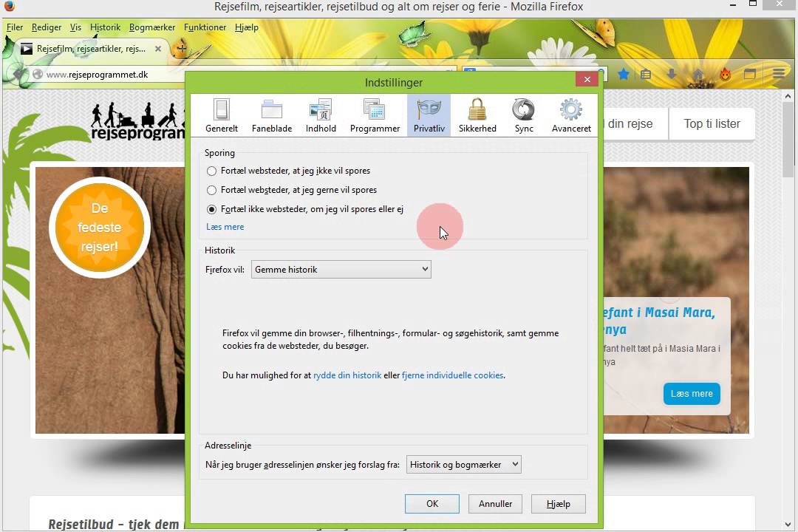Click the blue bookmark star icon
This screenshot has width=798, height=532.
(x=623, y=75)
